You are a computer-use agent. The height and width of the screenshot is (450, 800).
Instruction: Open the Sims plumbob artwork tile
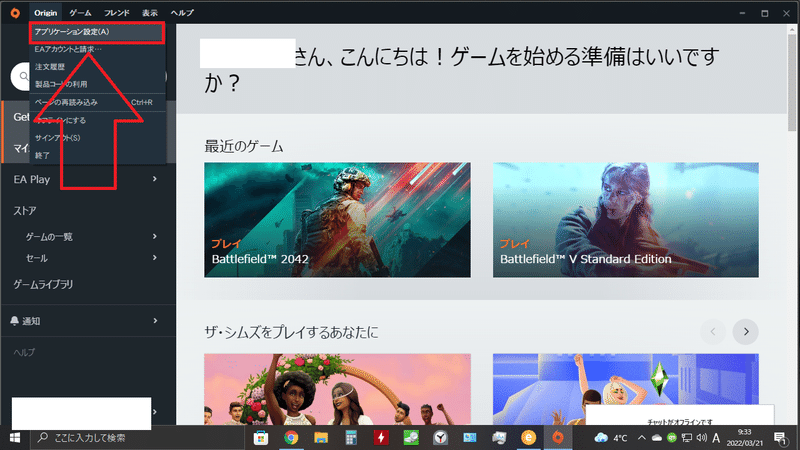click(x=626, y=389)
